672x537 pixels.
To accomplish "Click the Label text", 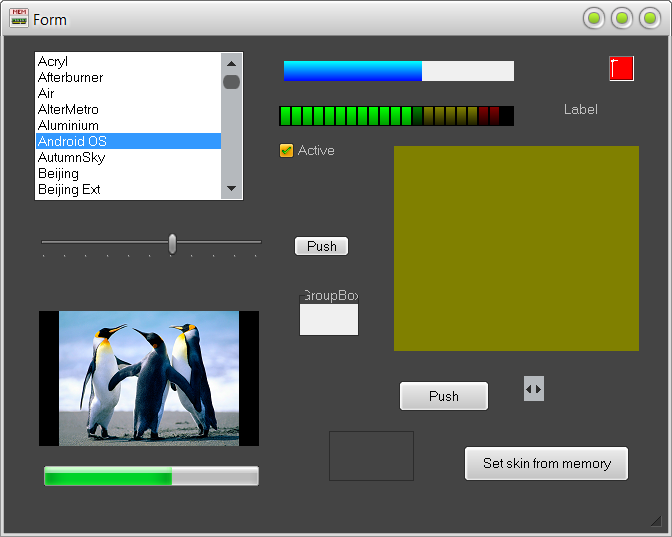I will [x=581, y=109].
